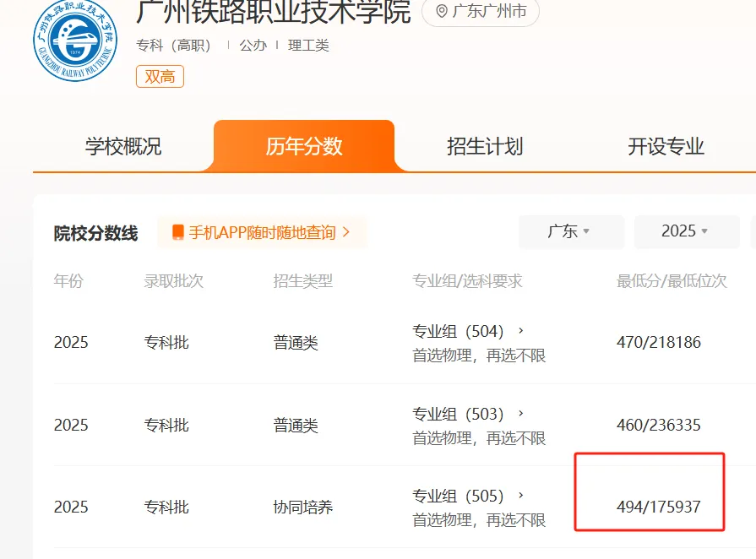Open the 手机APP随时随地查询 link

pos(263,232)
